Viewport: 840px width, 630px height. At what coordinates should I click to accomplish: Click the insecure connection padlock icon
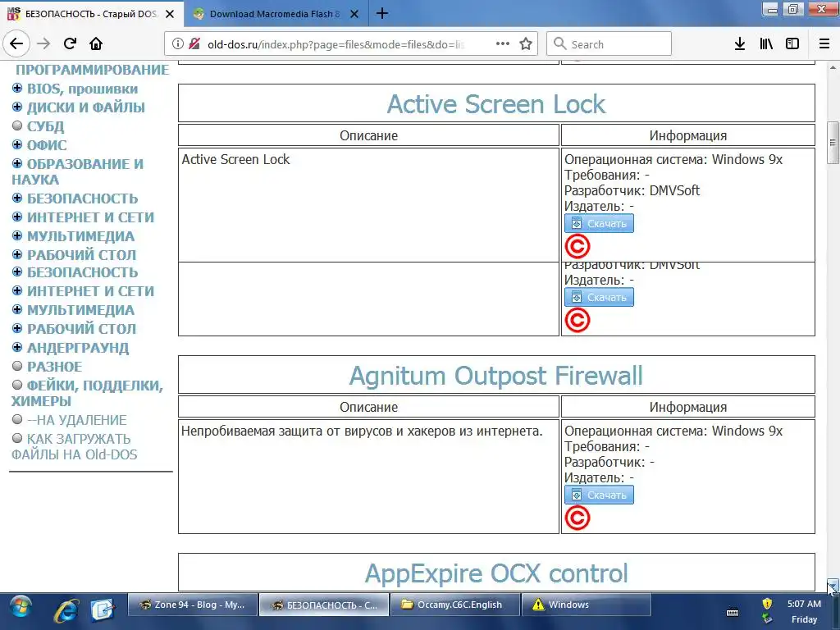click(194, 44)
